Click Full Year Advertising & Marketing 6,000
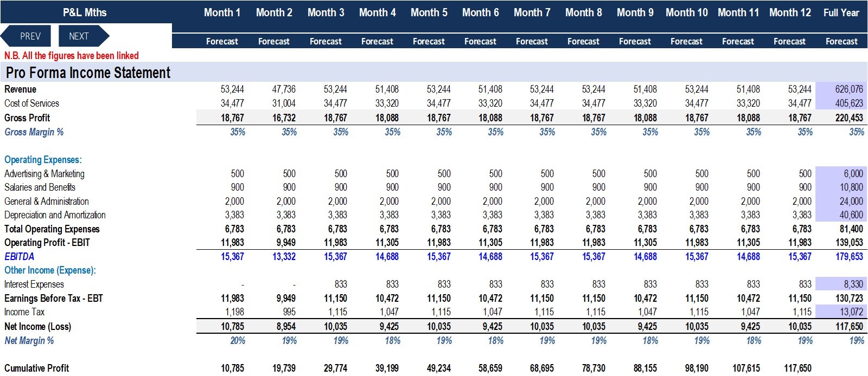 [841, 174]
